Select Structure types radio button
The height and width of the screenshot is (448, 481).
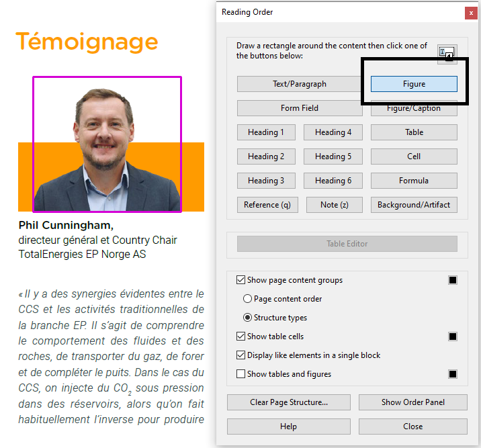248,318
